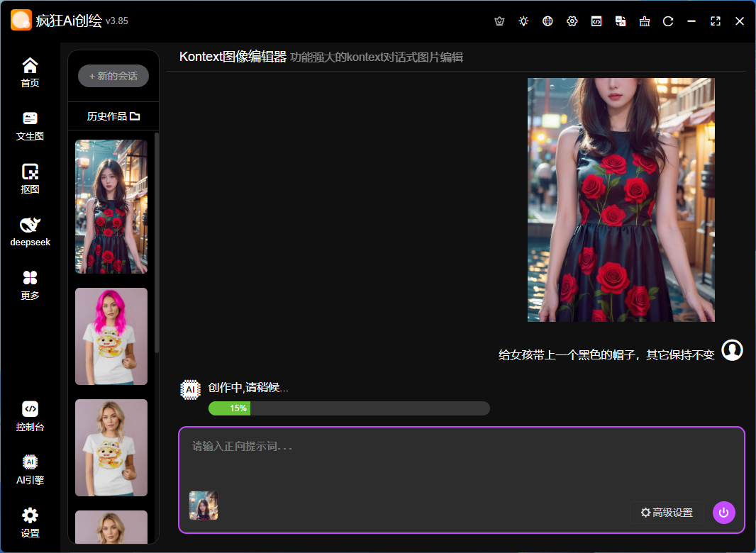
Task: Click the + 新的会话 button
Action: click(113, 76)
